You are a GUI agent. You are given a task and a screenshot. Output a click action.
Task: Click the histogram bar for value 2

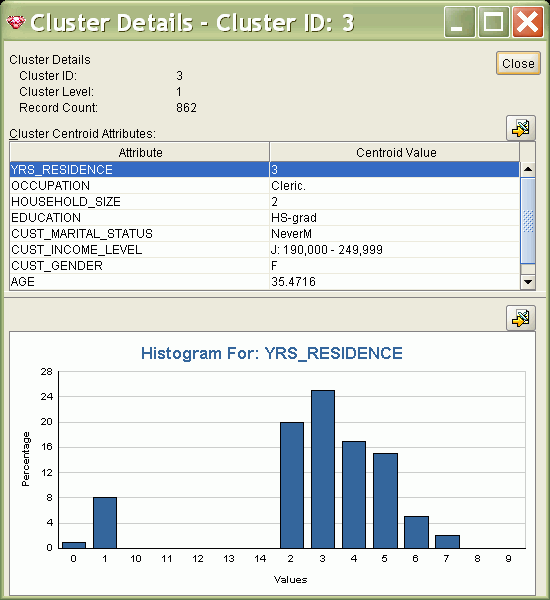(292, 485)
